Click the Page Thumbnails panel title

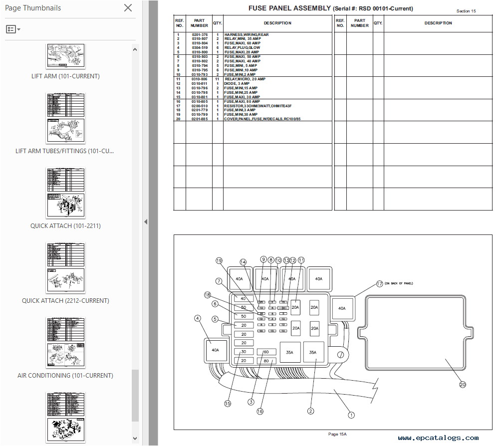click(x=33, y=8)
